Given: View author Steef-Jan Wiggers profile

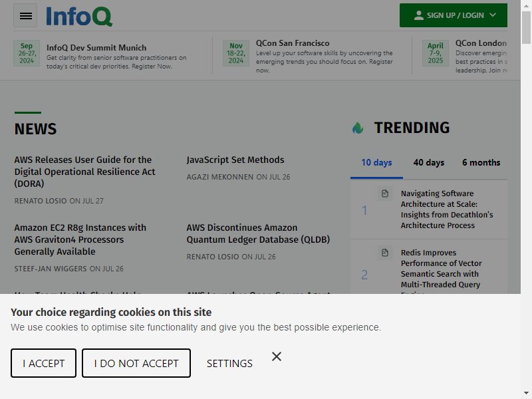Looking at the screenshot, I should 51,269.
